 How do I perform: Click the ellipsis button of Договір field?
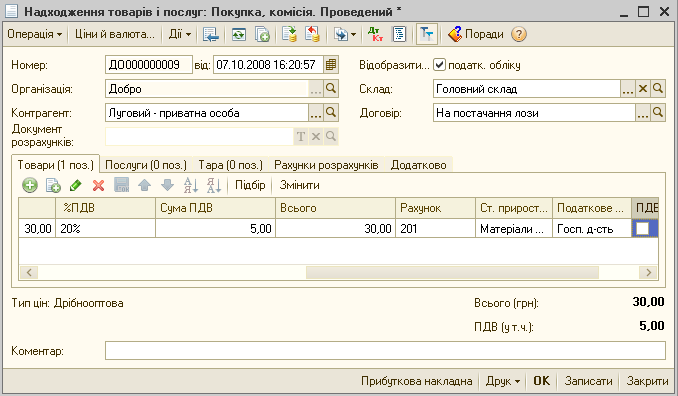[x=643, y=113]
